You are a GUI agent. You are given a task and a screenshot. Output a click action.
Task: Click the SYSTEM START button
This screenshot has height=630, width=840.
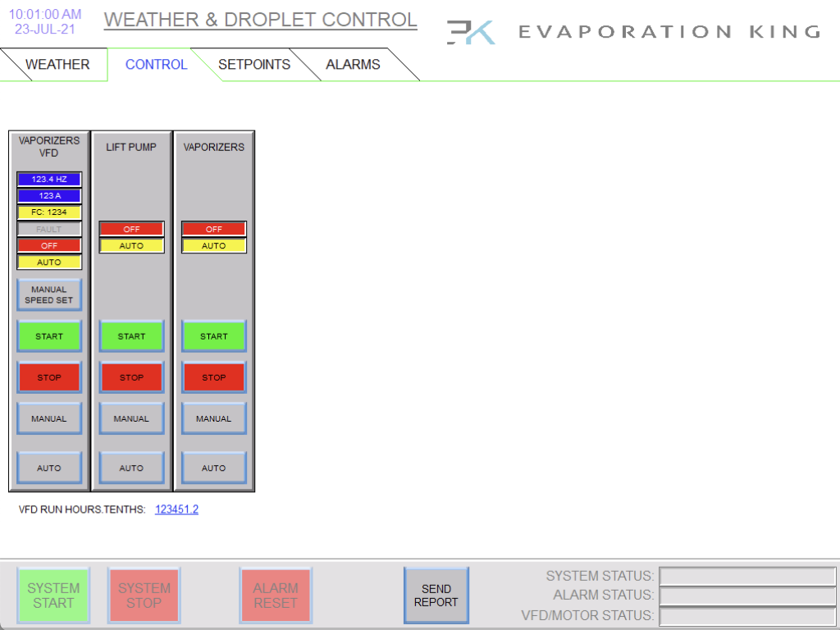click(53, 596)
